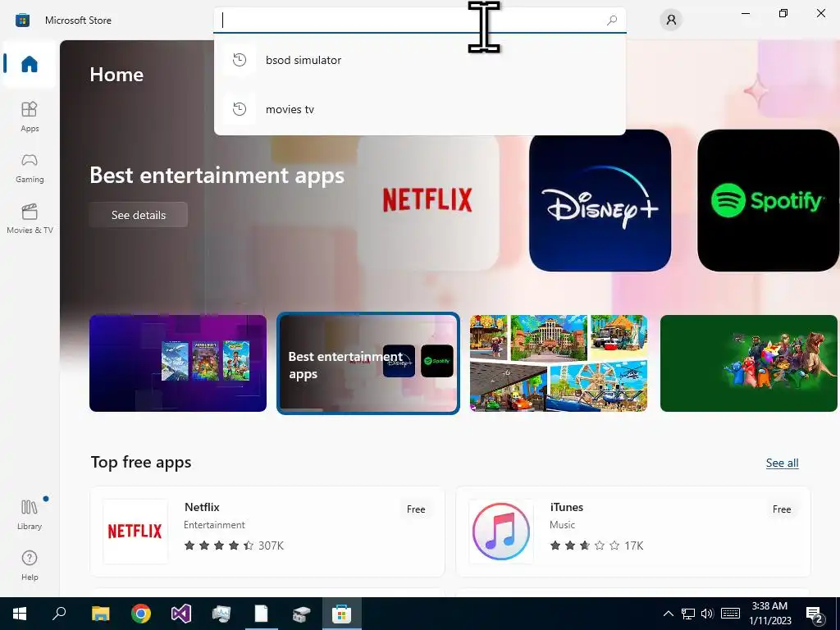Select the theme park games collage card
This screenshot has height=630, width=840.
pos(558,363)
